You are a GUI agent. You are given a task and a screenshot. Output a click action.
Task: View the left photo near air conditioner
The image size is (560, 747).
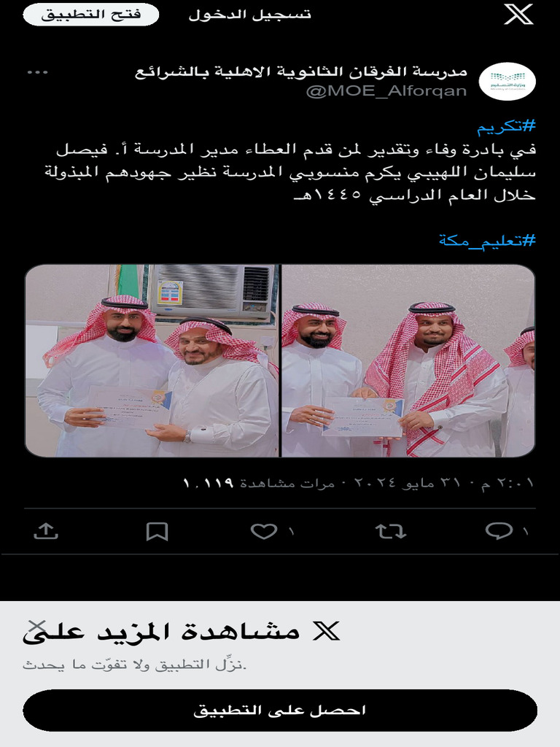[152, 360]
